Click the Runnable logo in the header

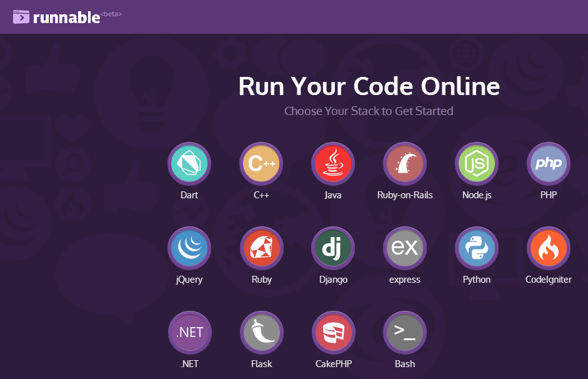point(56,17)
